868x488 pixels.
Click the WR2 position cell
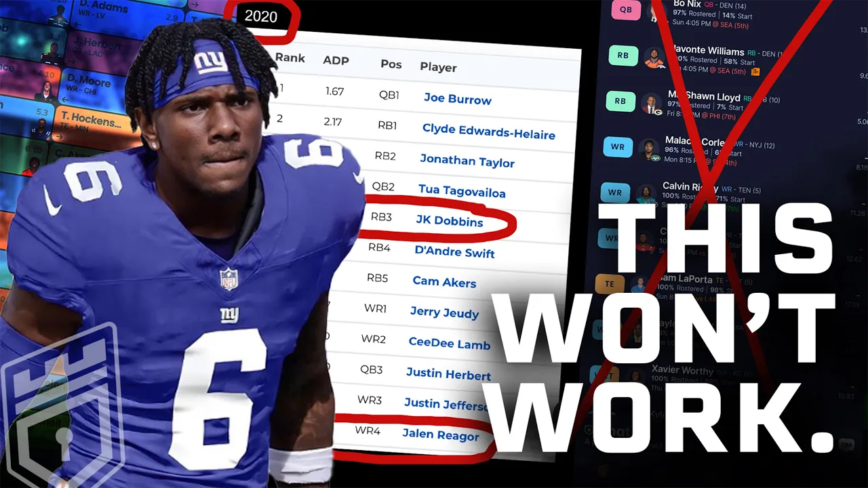point(373,339)
